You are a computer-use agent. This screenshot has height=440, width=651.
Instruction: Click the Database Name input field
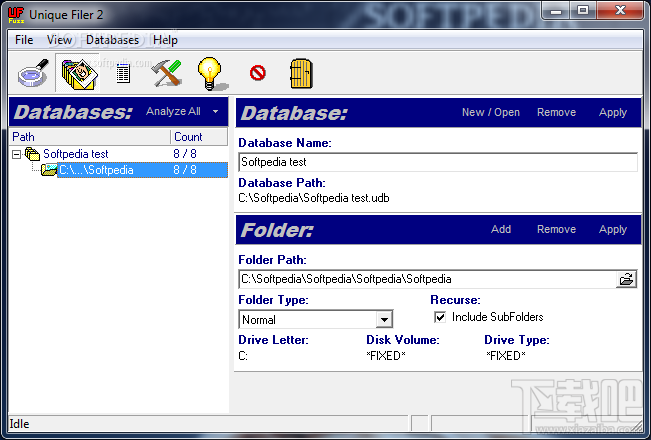pos(438,162)
